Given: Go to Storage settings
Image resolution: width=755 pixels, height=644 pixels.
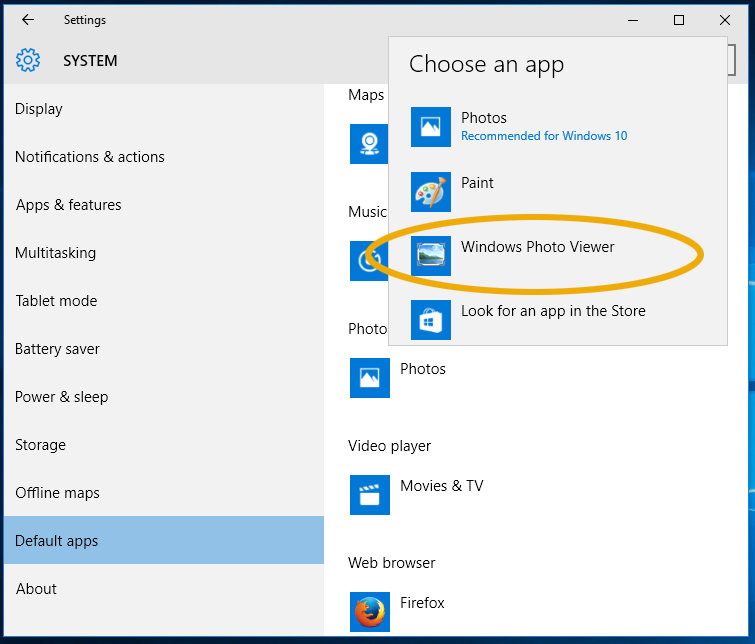Looking at the screenshot, I should pyautogui.click(x=164, y=445).
